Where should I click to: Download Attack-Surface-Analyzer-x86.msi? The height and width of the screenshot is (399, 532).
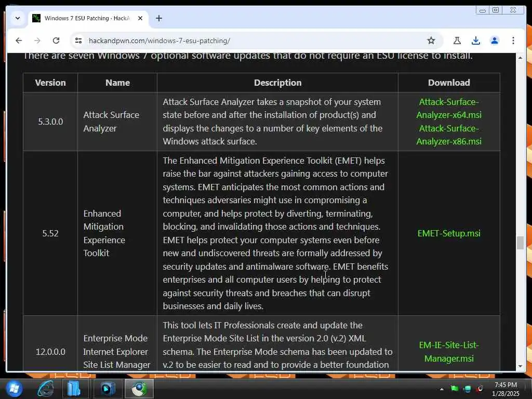(x=448, y=135)
